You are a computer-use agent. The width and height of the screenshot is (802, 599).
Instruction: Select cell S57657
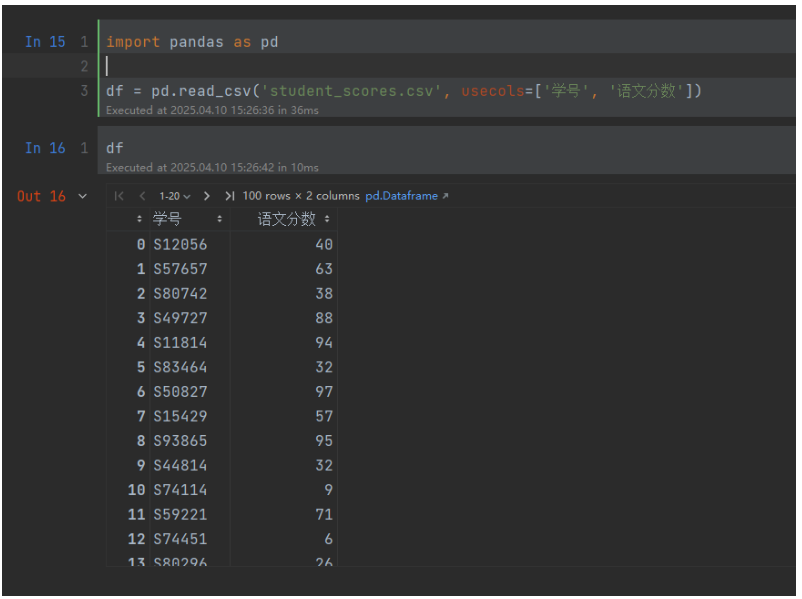click(180, 270)
